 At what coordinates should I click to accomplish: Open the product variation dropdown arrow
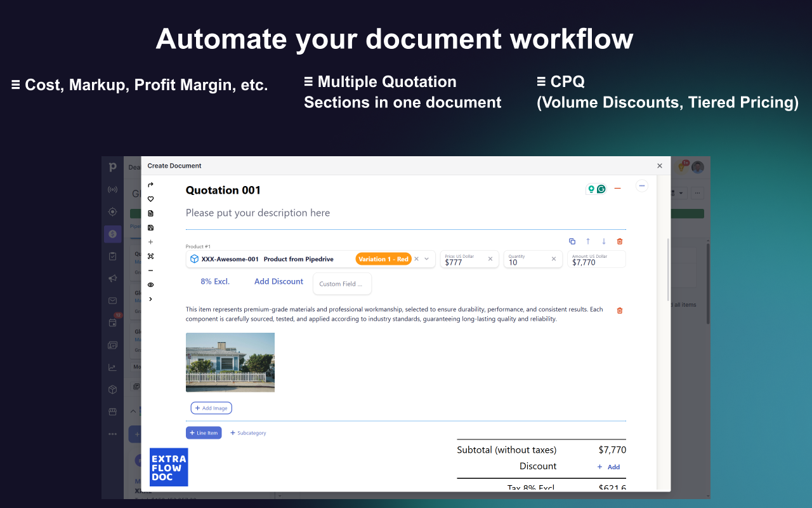tap(427, 259)
